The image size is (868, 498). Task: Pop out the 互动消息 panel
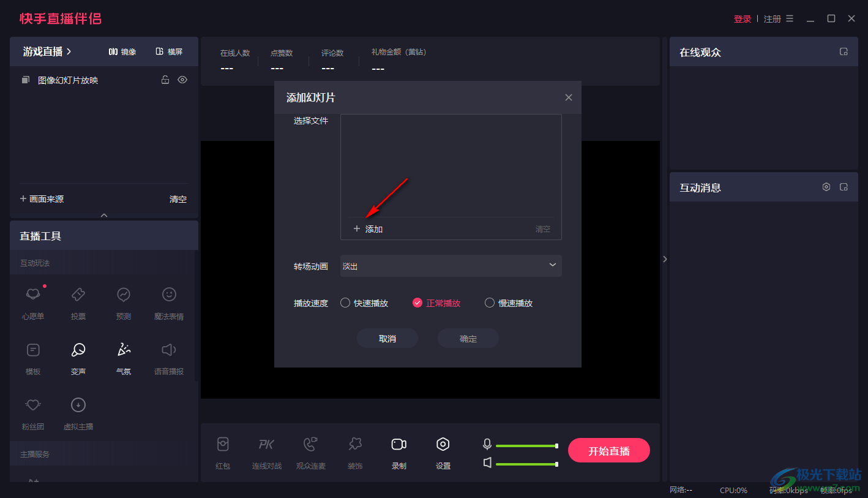(x=844, y=187)
